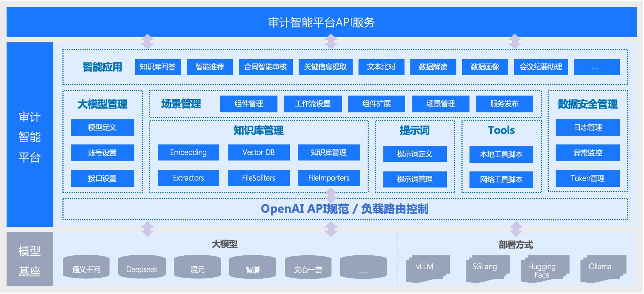Click the 工作流设置 block
The image size is (644, 294).
[313, 104]
